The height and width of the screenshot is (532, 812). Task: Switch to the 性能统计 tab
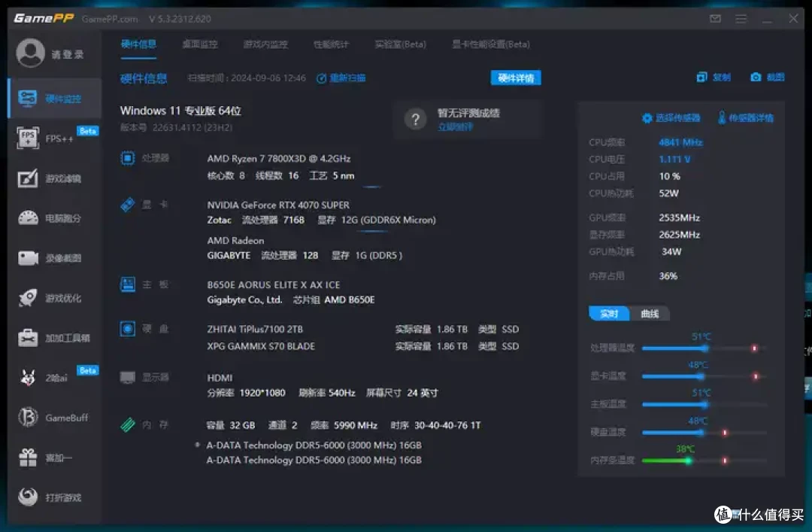[331, 44]
